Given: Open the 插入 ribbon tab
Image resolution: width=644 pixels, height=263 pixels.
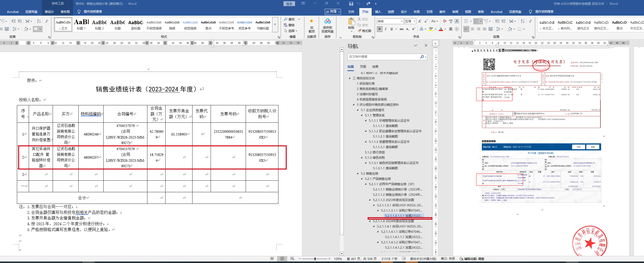Looking at the screenshot, I should pos(378,12).
